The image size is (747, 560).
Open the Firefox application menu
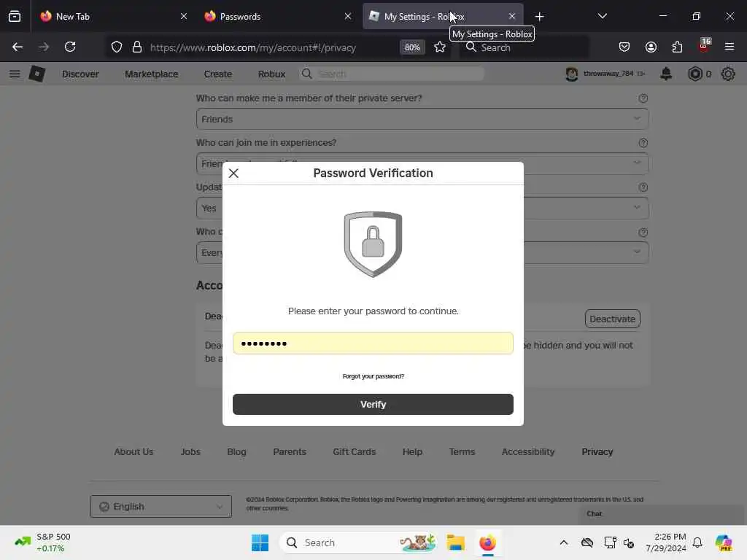pyautogui.click(x=729, y=47)
